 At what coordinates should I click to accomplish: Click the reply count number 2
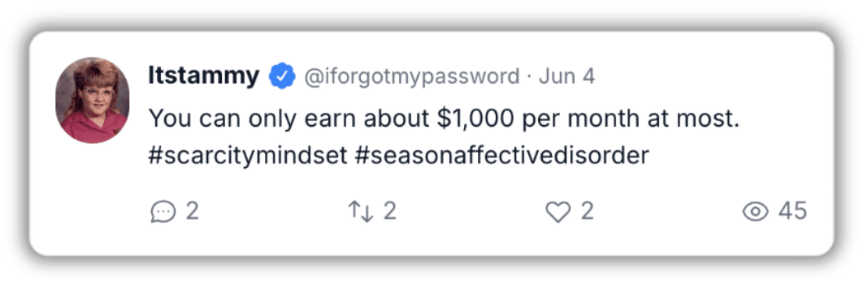pos(192,211)
